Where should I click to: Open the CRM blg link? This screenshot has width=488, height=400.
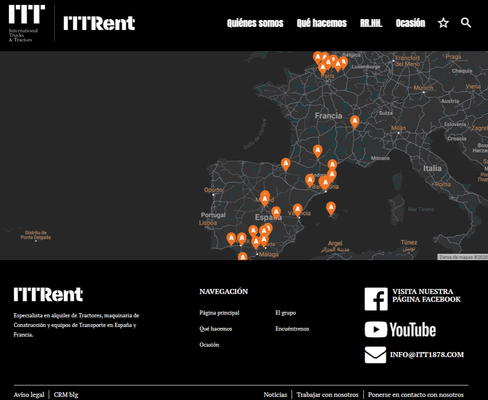click(66, 395)
